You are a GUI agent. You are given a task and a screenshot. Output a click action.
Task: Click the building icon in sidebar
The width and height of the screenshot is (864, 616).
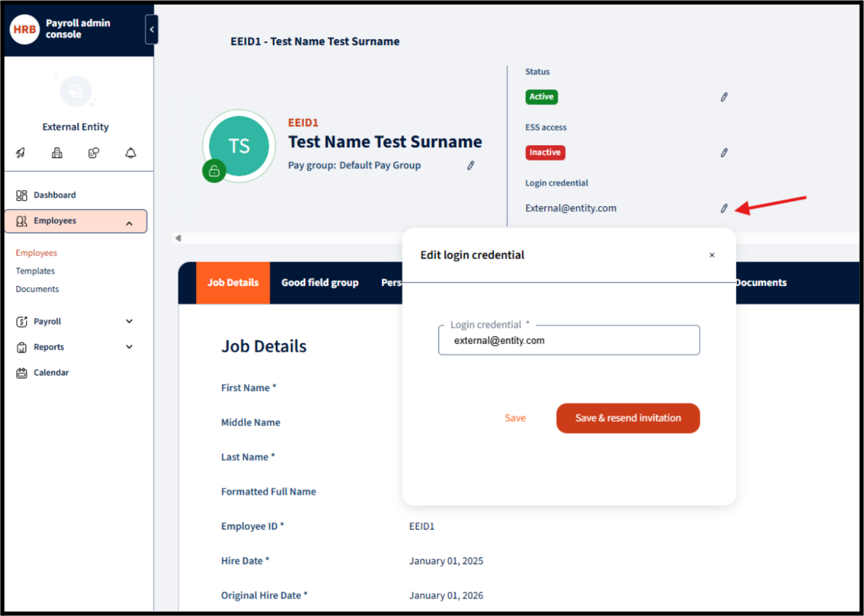coord(57,153)
